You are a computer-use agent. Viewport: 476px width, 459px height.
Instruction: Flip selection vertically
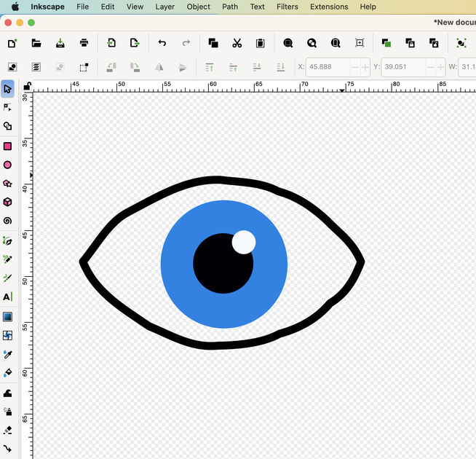tap(183, 67)
